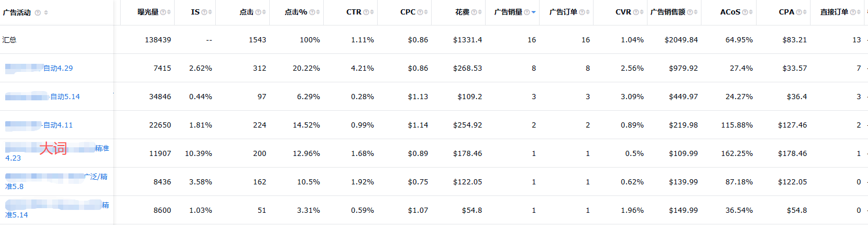This screenshot has width=868, height=225.
Task: Click total spend value $1331.4
Action: (x=468, y=39)
